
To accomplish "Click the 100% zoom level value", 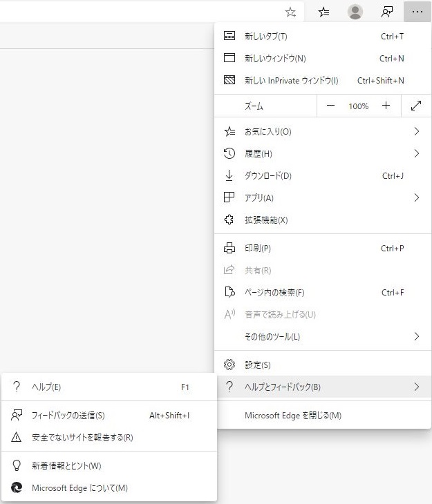I will [358, 106].
